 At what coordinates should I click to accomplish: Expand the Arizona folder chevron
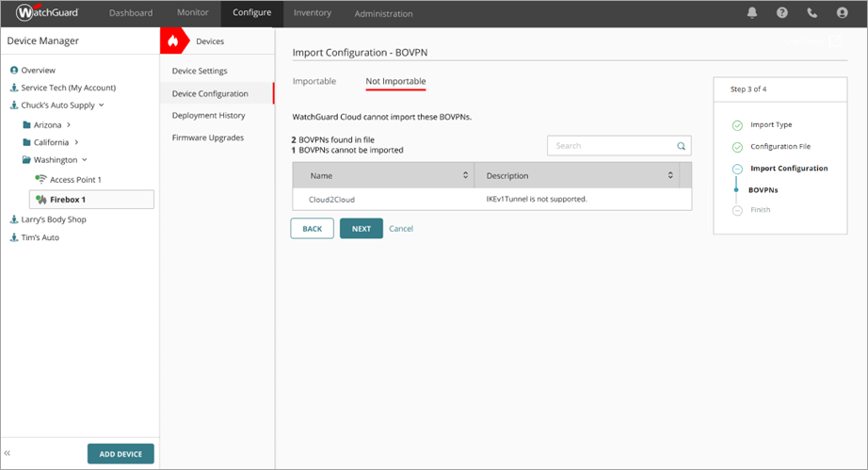[69, 125]
